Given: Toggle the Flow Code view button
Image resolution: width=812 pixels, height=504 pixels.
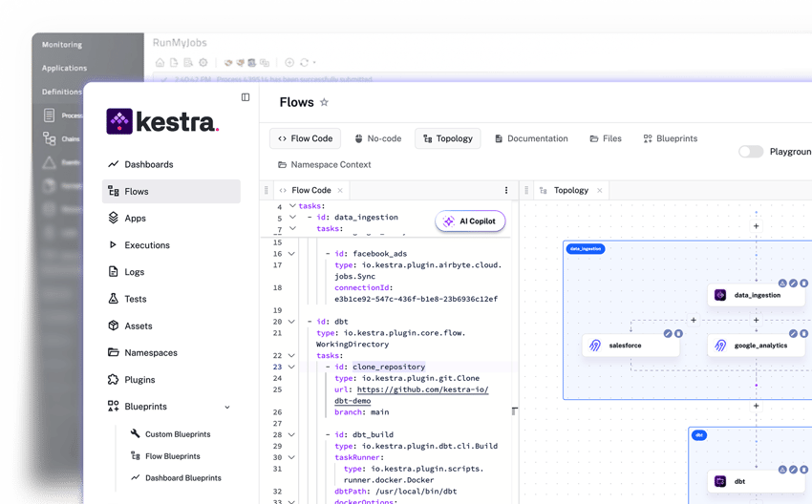Looking at the screenshot, I should click(x=305, y=138).
